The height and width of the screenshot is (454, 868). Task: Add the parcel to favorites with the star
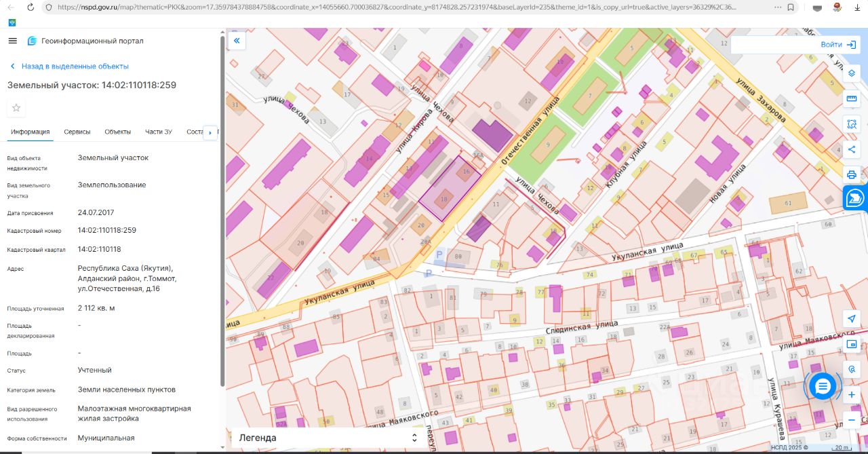16,108
